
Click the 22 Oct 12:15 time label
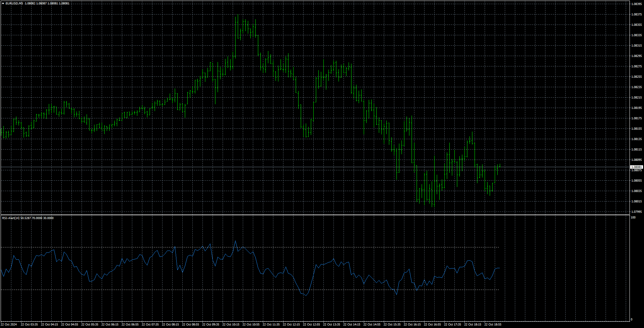click(291, 325)
